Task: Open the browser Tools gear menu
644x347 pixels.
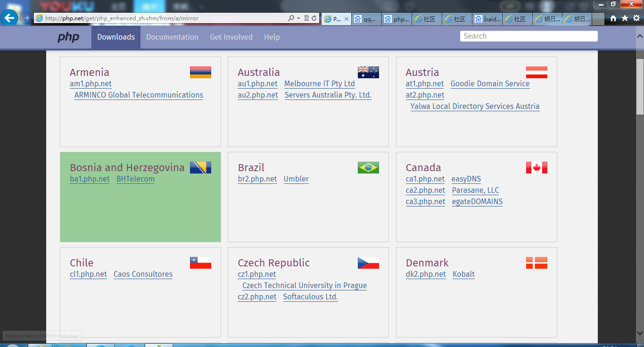Action: click(x=636, y=18)
